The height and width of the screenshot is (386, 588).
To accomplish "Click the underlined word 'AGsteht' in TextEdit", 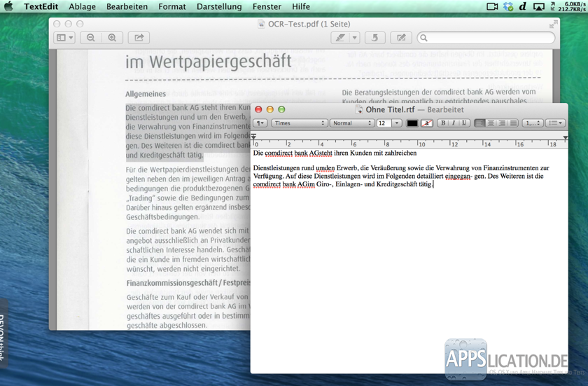I will coord(321,153).
